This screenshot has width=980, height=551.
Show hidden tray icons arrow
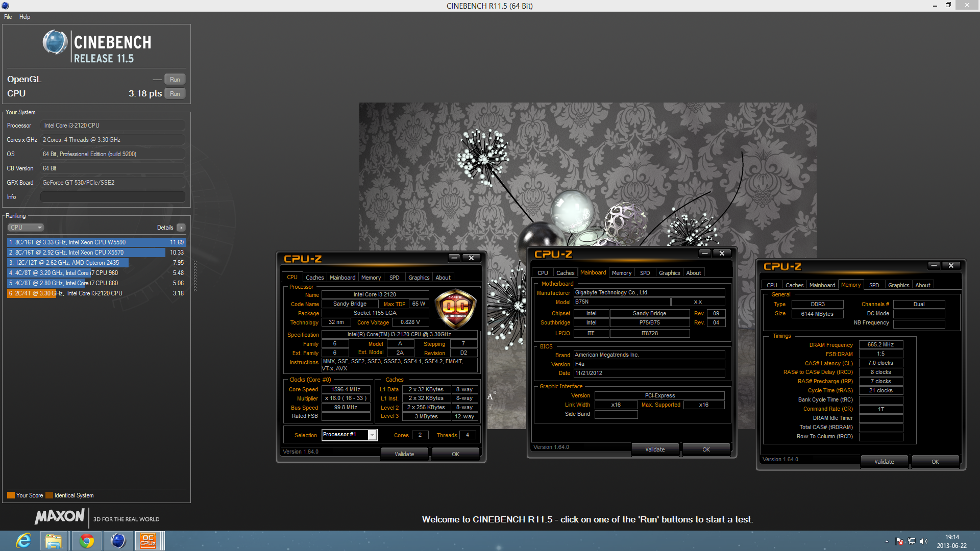point(887,541)
